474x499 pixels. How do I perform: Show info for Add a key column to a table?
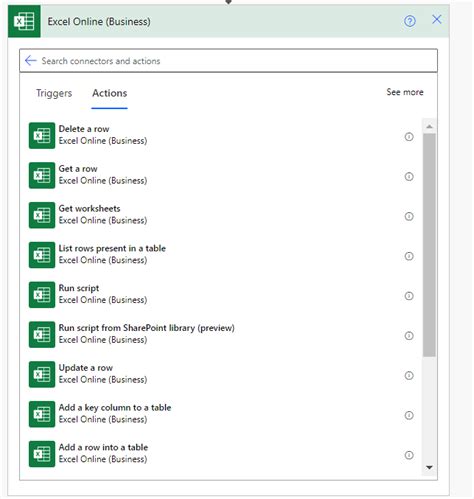(409, 415)
